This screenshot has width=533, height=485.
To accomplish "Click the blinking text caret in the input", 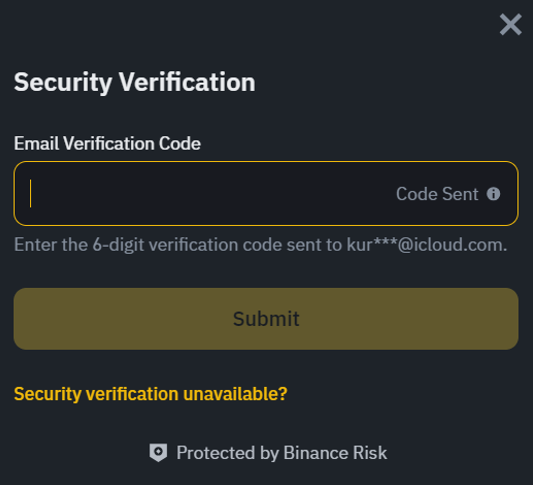I will pyautogui.click(x=30, y=193).
